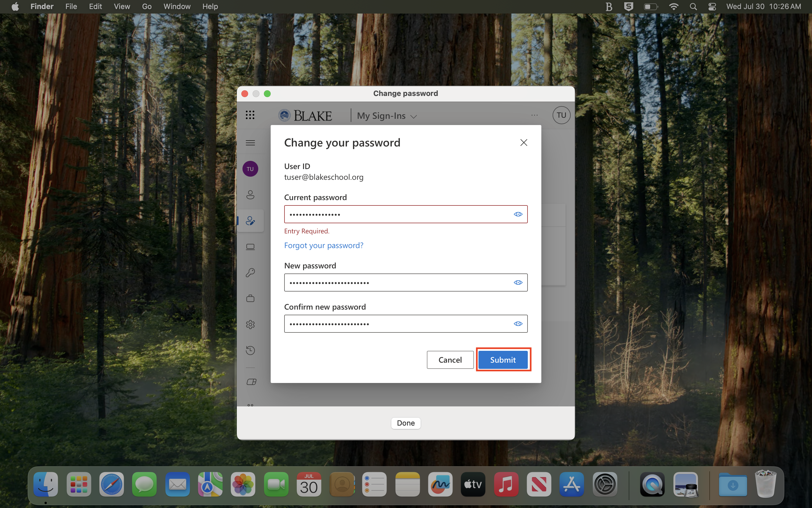This screenshot has width=812, height=508.
Task: Open the Security info sidebar icon
Action: [x=250, y=221]
